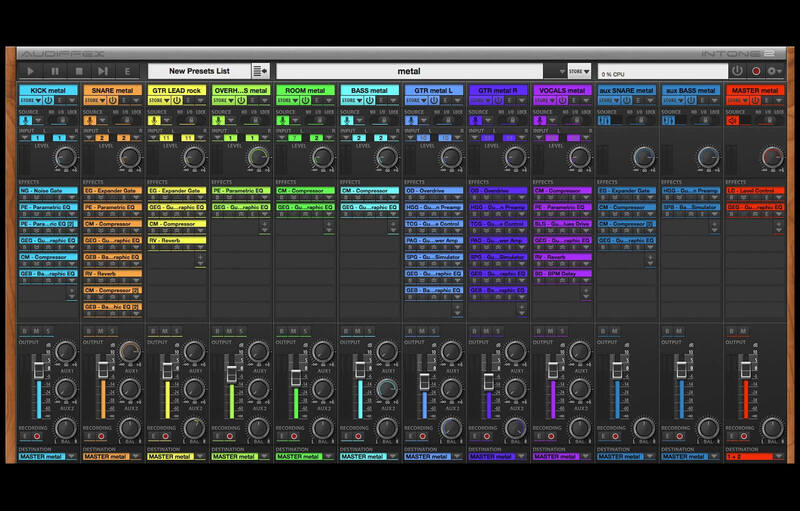Arm recording on the MASTER metal channel
The image size is (800, 511).
tap(744, 437)
